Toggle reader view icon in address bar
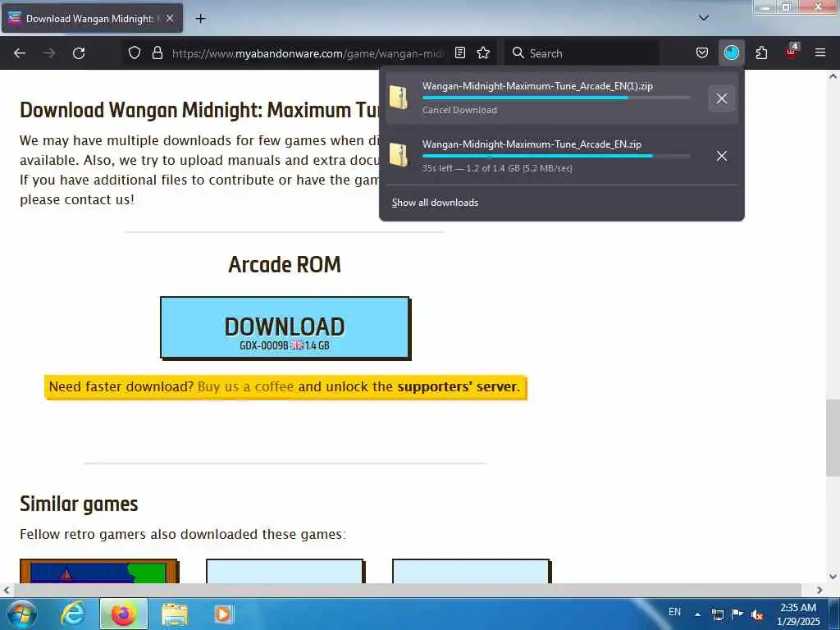 (x=460, y=52)
